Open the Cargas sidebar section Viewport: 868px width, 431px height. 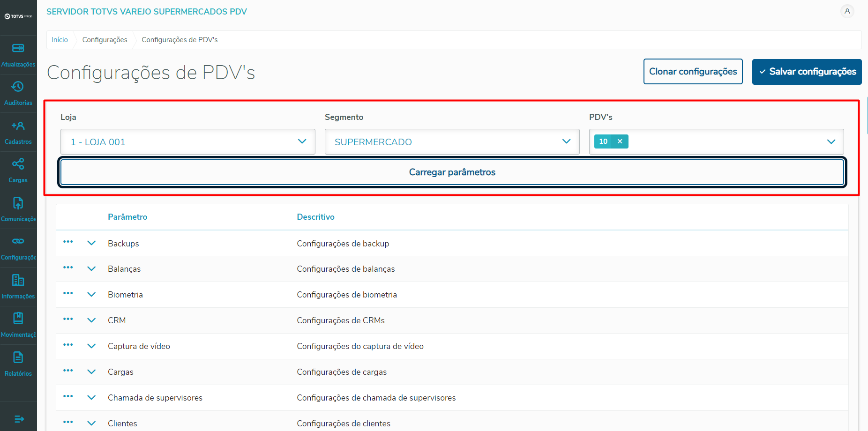click(x=18, y=171)
